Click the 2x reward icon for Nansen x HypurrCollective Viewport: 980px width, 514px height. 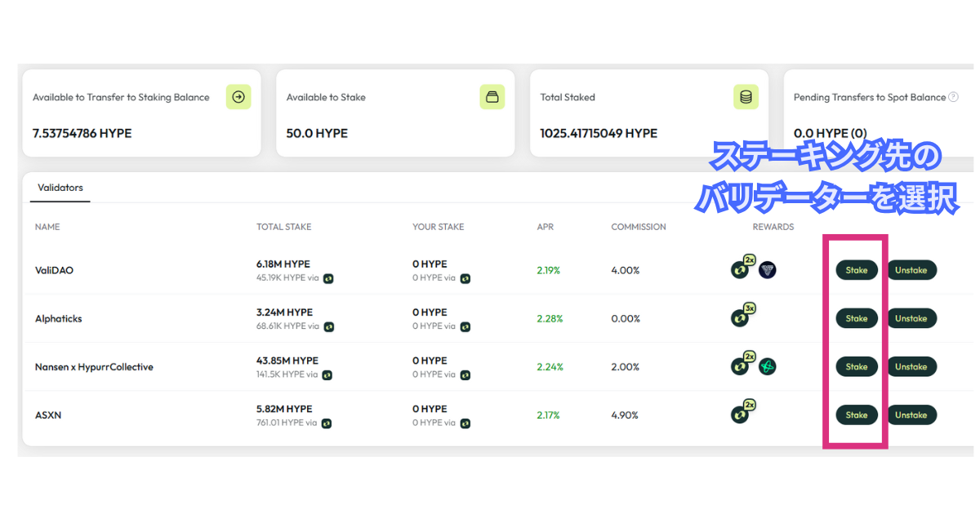(743, 362)
